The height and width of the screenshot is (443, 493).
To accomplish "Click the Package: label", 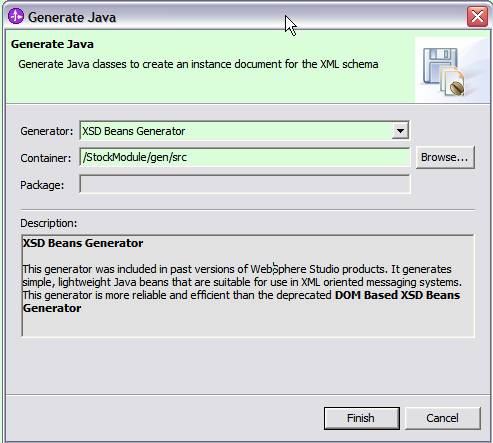I will [x=42, y=185].
